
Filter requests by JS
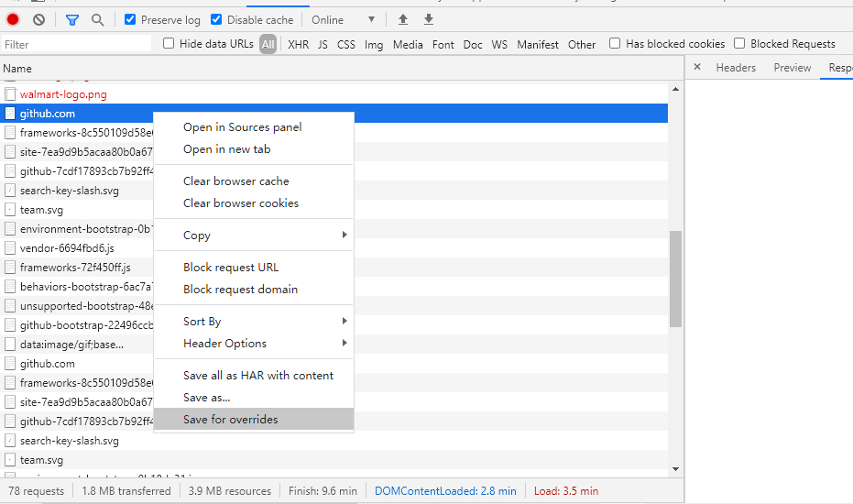point(323,45)
